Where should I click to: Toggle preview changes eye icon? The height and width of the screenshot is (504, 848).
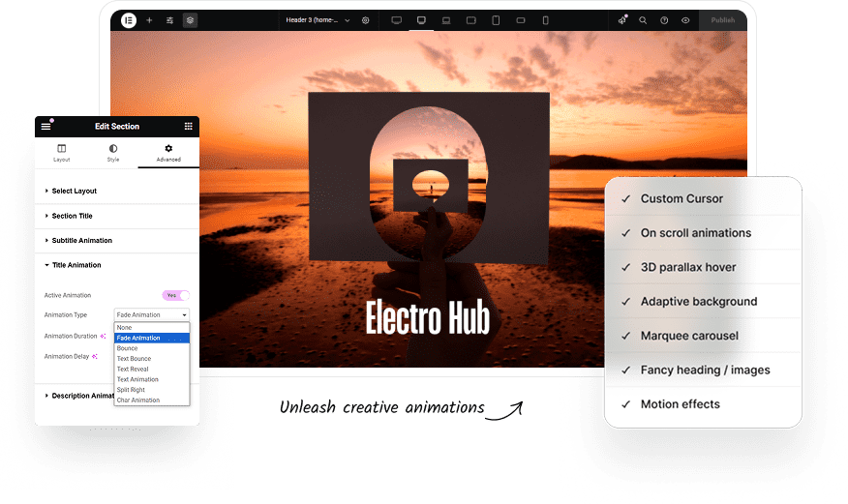coord(685,19)
